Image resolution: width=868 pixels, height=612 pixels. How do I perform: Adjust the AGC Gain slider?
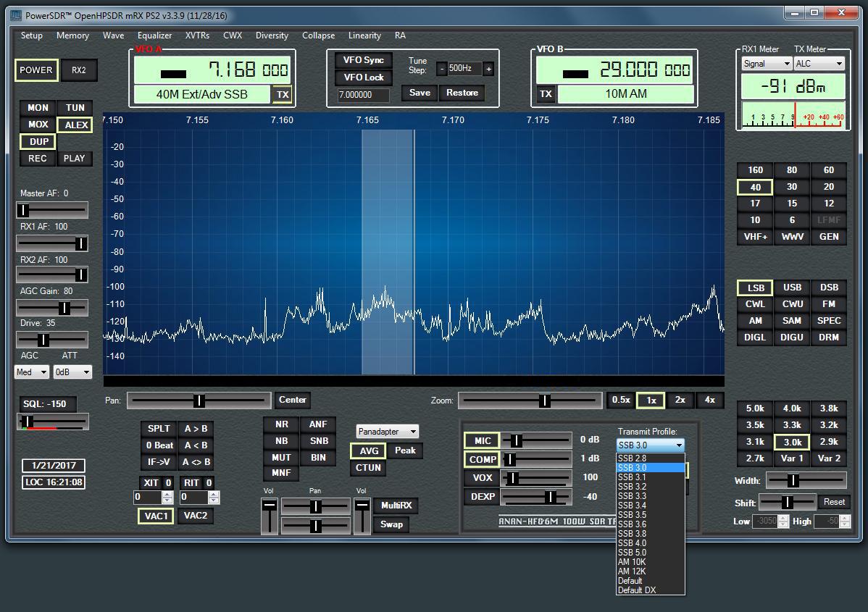pyautogui.click(x=64, y=308)
